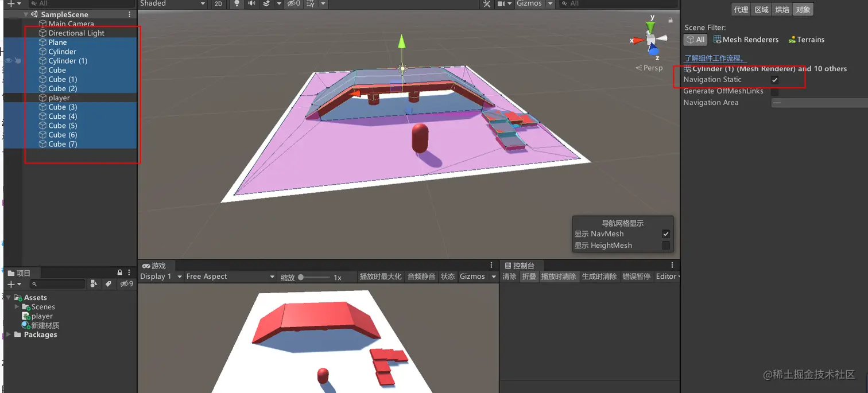This screenshot has height=393, width=868.
Task: Toggle 显示 NavMesh checkbox
Action: [666, 234]
